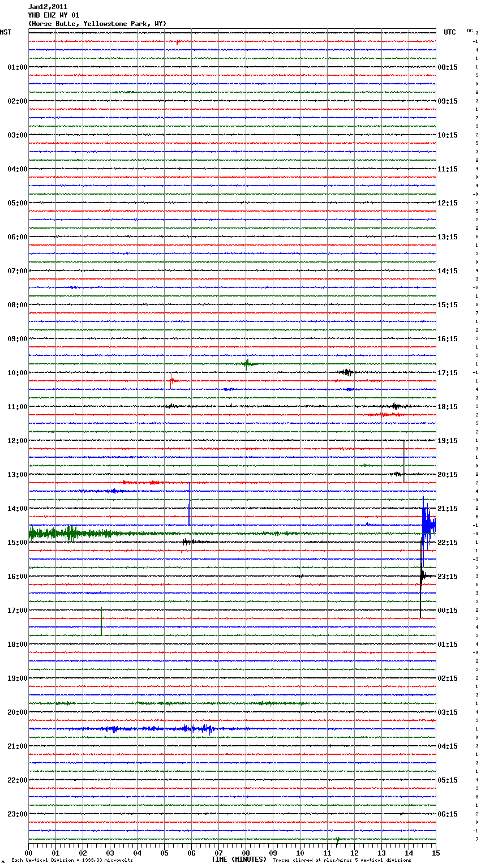Click the date header 'Jan12,2011'

[48, 7]
